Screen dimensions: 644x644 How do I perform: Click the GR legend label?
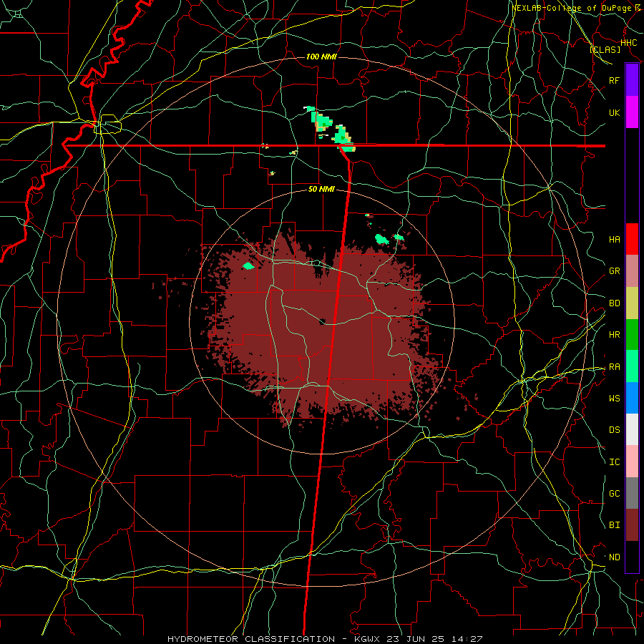pyautogui.click(x=615, y=271)
